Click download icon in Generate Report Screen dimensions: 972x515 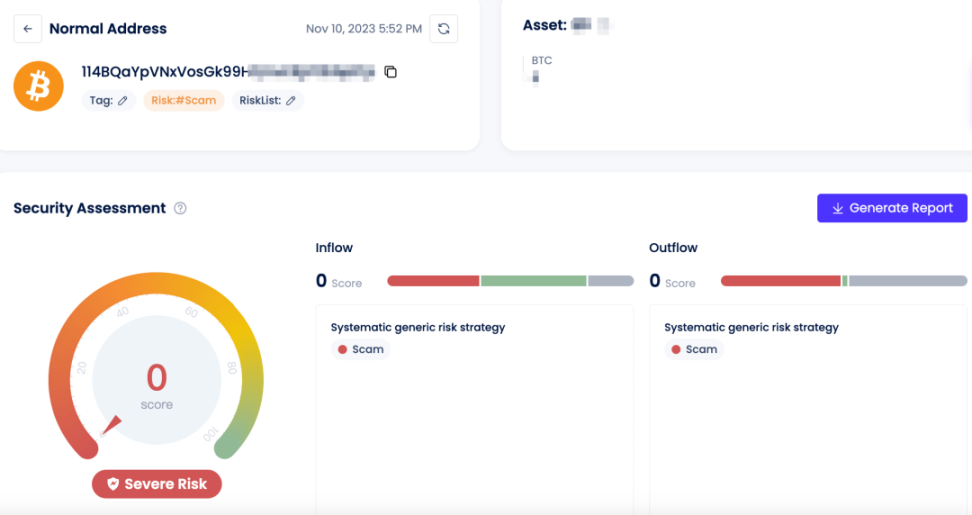(x=838, y=209)
